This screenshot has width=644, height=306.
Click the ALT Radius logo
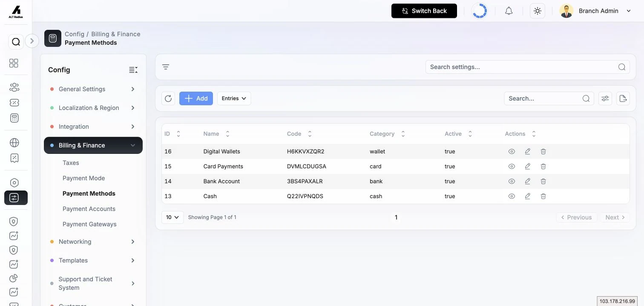pos(16,12)
